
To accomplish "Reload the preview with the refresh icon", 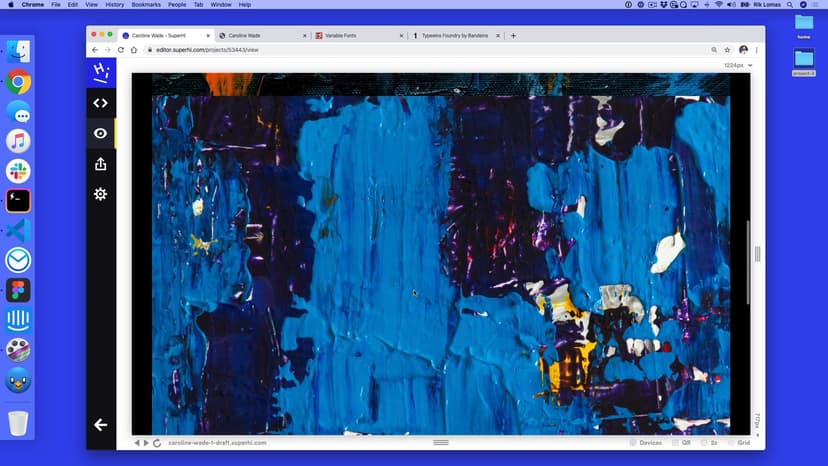I will pyautogui.click(x=157, y=442).
